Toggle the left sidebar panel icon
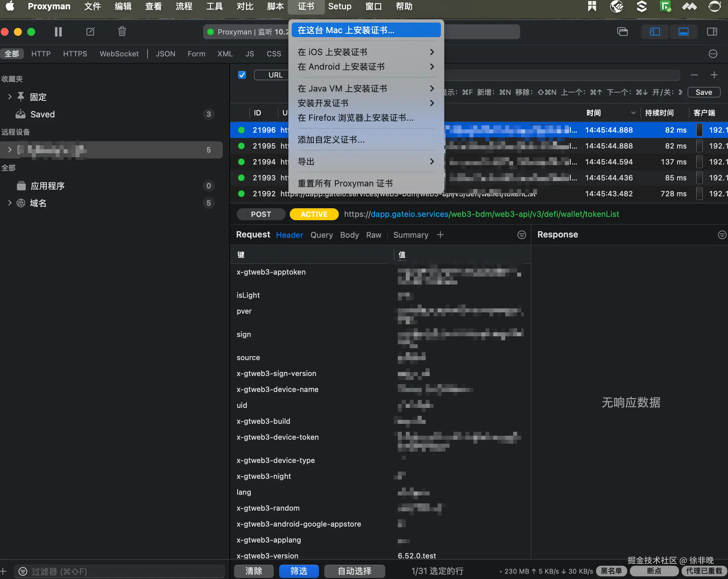The width and height of the screenshot is (728, 579). coord(655,32)
